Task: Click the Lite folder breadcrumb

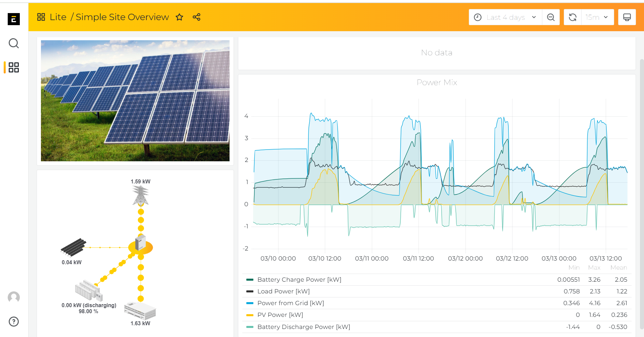Action: [58, 17]
